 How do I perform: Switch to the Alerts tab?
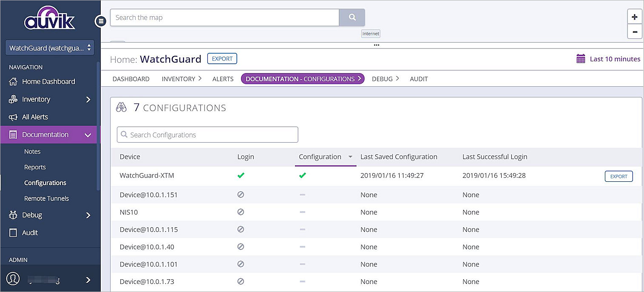point(223,79)
